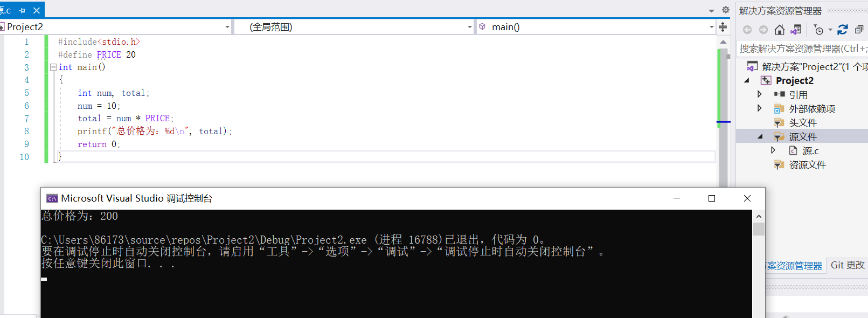Click the 引用 references icon
868x318 pixels.
[779, 94]
